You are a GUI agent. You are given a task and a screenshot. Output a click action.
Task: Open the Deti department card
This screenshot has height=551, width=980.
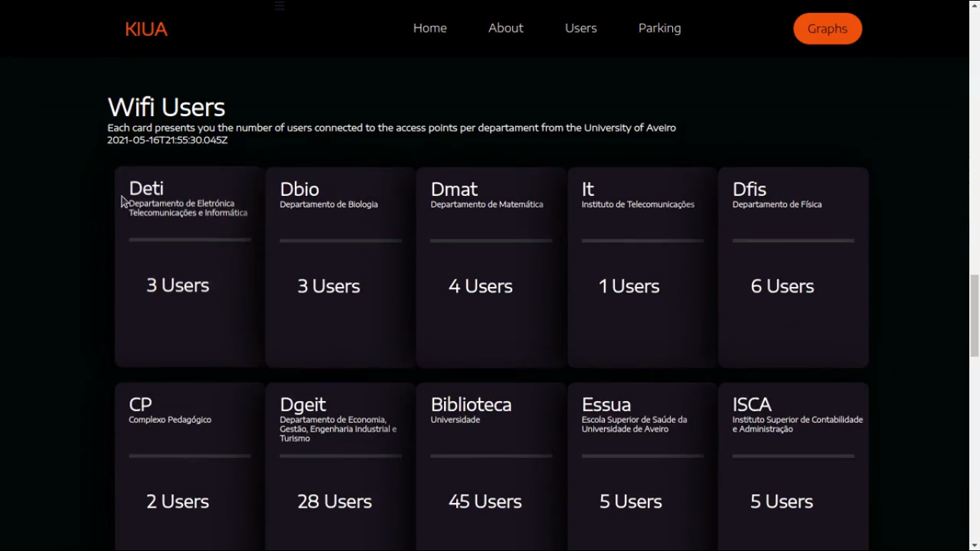189,267
